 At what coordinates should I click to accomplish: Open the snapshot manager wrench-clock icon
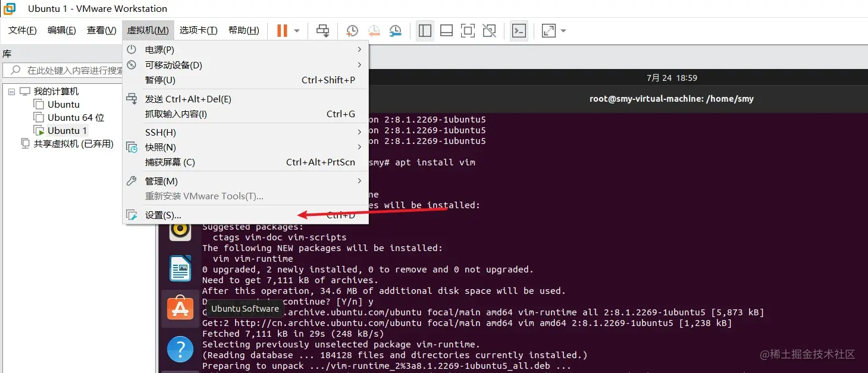click(395, 30)
